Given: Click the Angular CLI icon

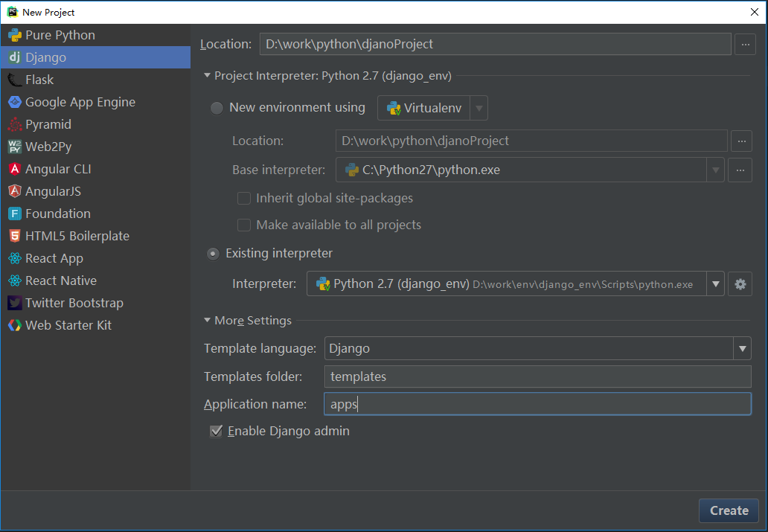Looking at the screenshot, I should pos(15,169).
